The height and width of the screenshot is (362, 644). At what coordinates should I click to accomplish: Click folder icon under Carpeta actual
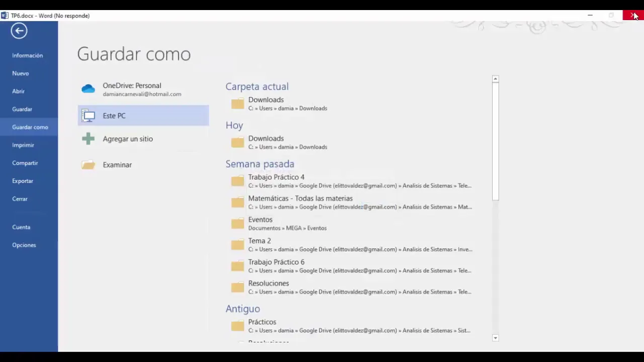coord(237,104)
